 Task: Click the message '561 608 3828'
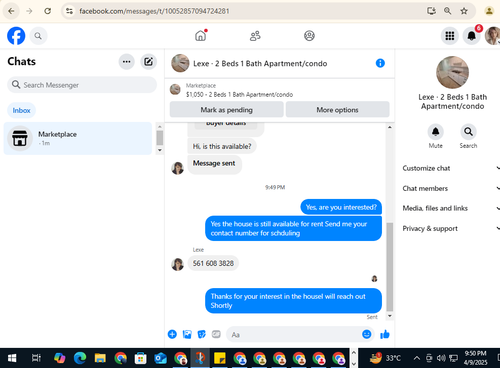[213, 263]
